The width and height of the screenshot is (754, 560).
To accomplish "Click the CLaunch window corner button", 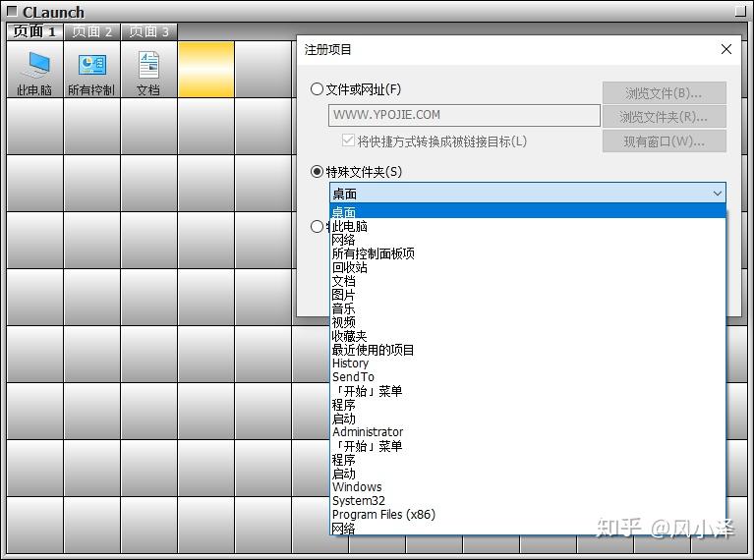I will coord(740,11).
